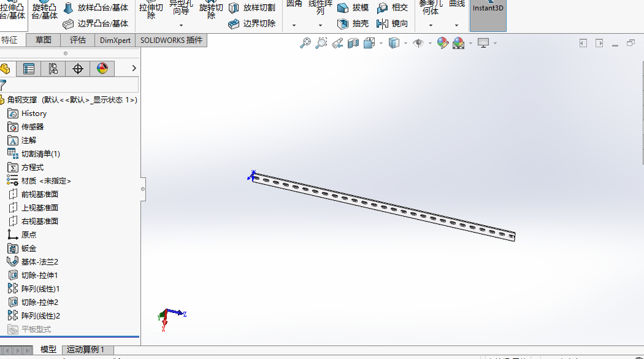Switch to Model tab (模型)
This screenshot has width=644, height=359.
(x=48, y=350)
